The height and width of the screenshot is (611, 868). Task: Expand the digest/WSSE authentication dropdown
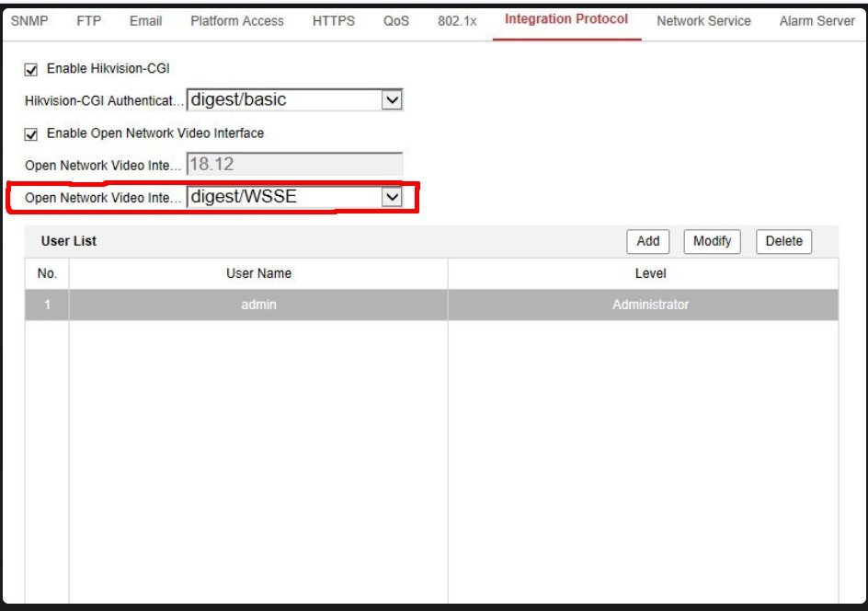tap(294, 197)
